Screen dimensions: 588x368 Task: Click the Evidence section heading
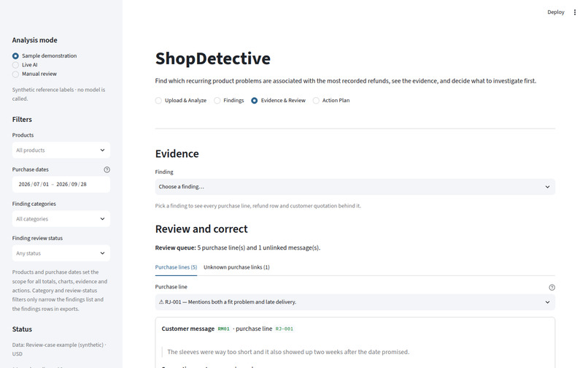[x=177, y=153]
